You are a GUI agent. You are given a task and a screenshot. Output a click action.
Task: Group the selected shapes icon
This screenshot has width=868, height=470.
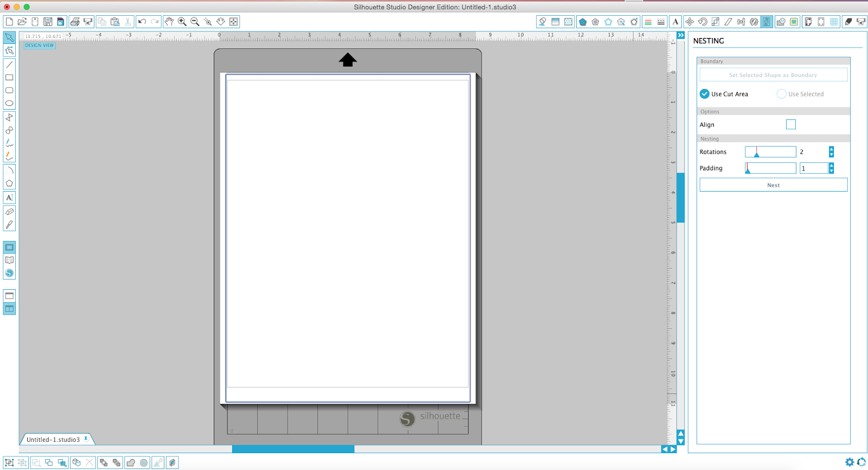pos(9,462)
